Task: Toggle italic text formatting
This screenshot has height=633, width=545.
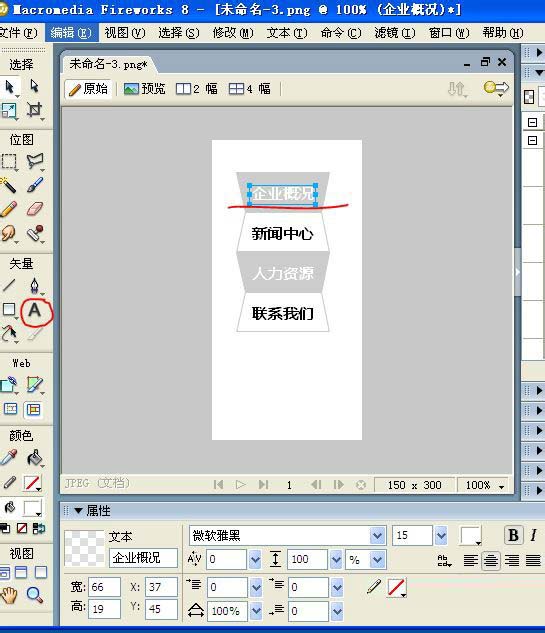Action: [533, 535]
